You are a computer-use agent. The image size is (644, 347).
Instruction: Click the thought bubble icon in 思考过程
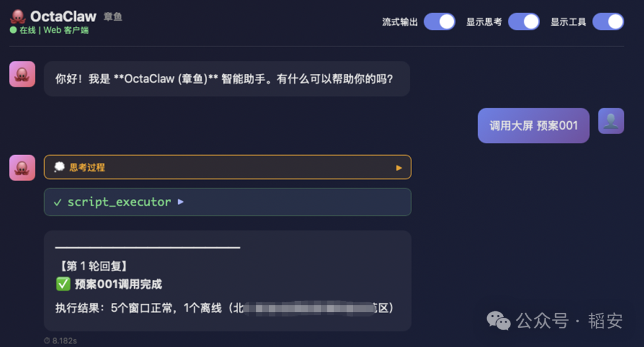click(x=59, y=168)
